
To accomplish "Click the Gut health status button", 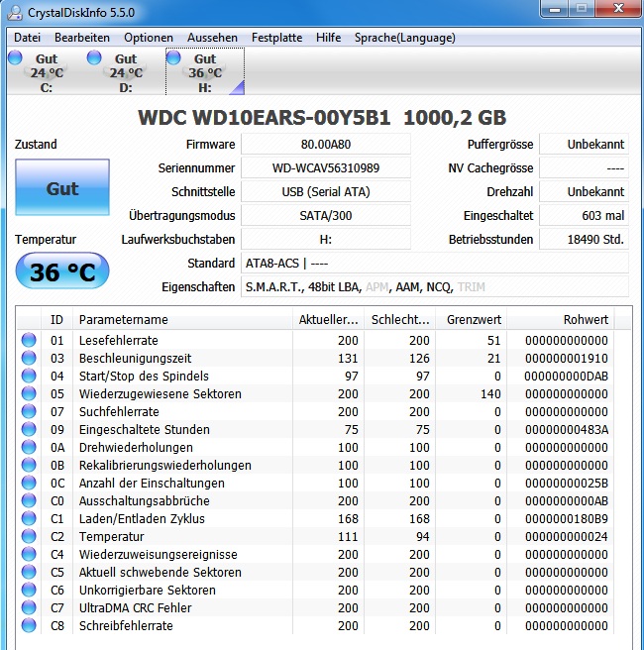I will (x=62, y=187).
